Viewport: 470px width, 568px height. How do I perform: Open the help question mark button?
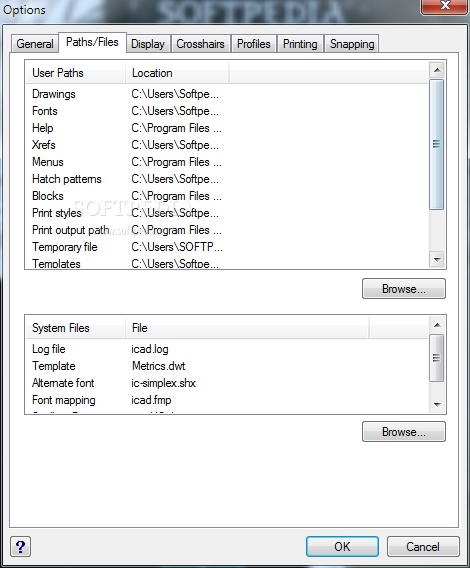coord(21,546)
